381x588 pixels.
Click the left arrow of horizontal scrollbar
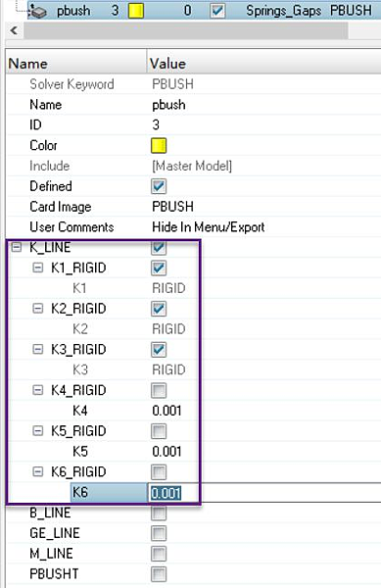(14, 30)
